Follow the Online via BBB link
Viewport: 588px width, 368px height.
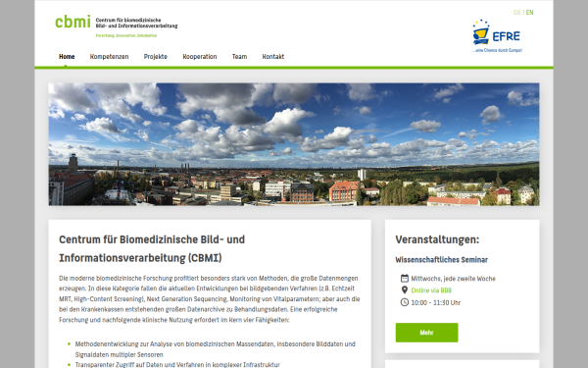tap(431, 290)
